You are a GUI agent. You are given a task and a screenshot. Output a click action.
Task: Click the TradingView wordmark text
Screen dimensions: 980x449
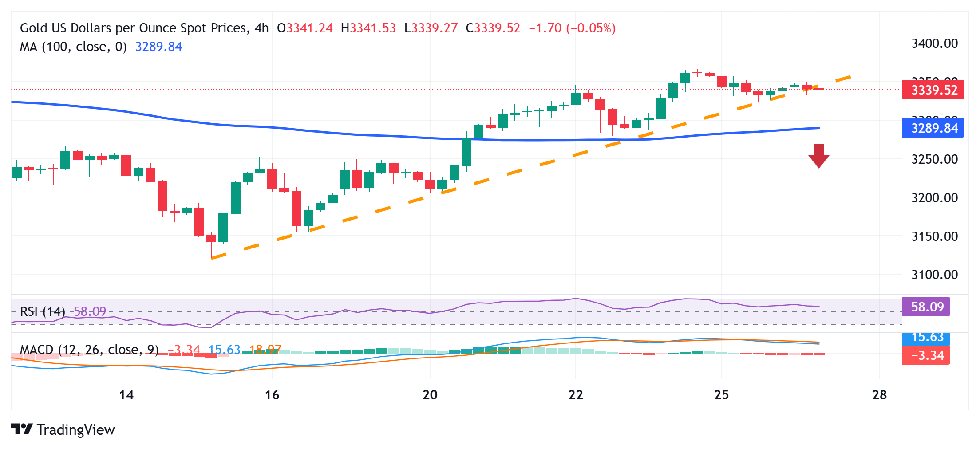[76, 430]
